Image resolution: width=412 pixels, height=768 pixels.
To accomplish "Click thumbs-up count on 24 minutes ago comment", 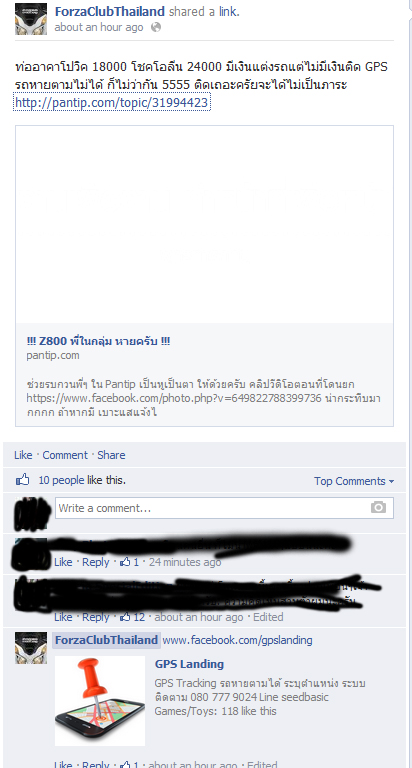I will coord(129,562).
